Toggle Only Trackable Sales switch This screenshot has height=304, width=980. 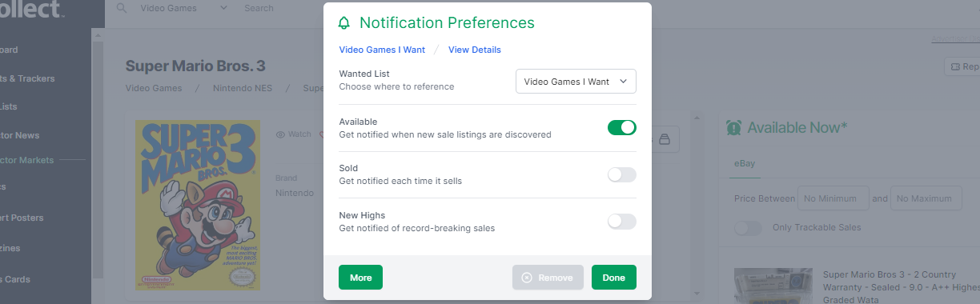pos(749,228)
